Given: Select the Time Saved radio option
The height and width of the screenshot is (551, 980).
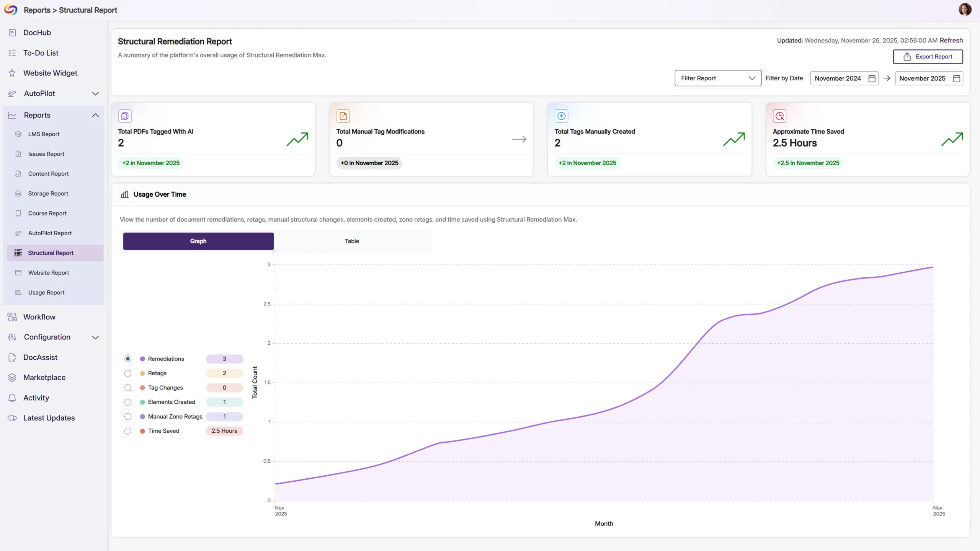Looking at the screenshot, I should 128,431.
